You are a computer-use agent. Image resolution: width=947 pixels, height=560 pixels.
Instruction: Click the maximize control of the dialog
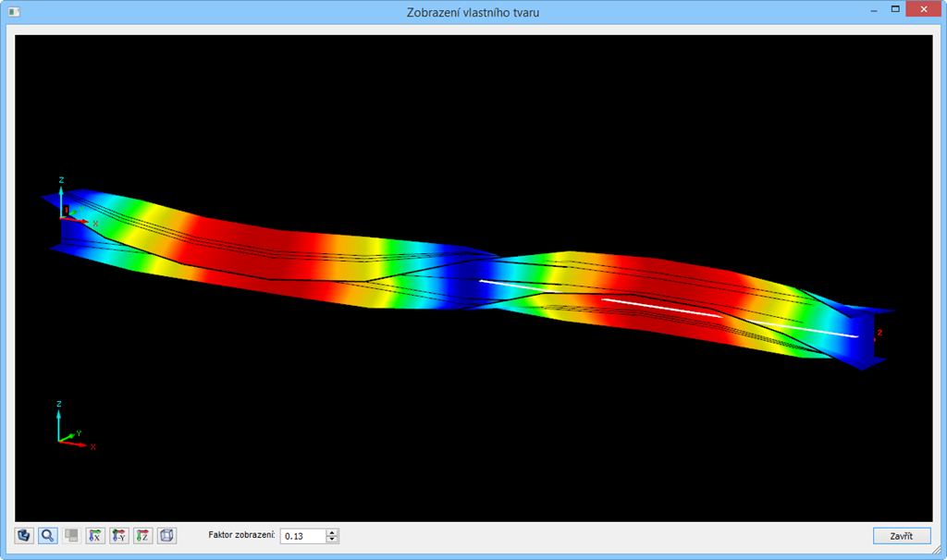point(894,8)
